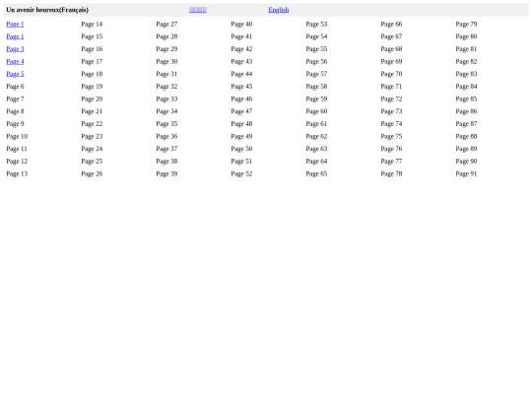
Task: Click the 'Page 79' entry
Action: click(467, 24)
